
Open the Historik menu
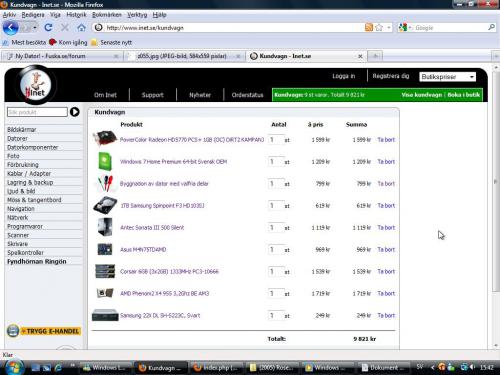point(76,15)
